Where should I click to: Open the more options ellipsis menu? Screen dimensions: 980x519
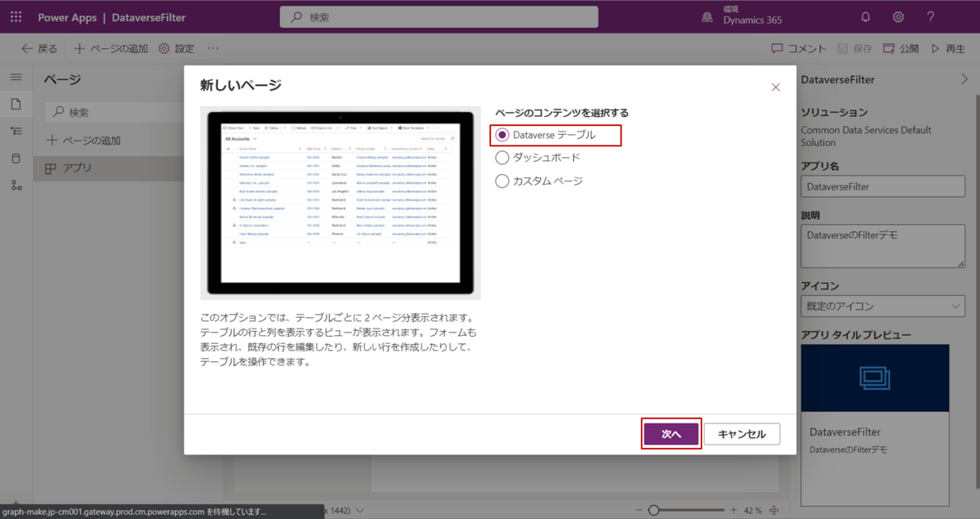pyautogui.click(x=213, y=49)
